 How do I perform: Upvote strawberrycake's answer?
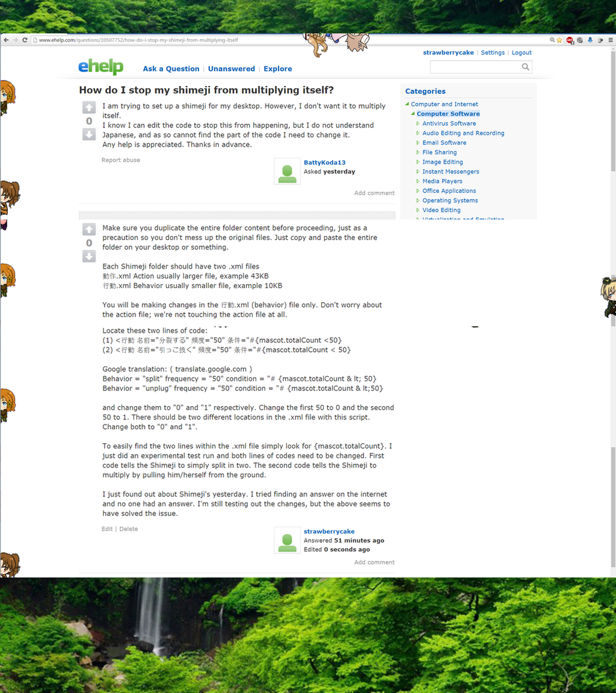89,229
